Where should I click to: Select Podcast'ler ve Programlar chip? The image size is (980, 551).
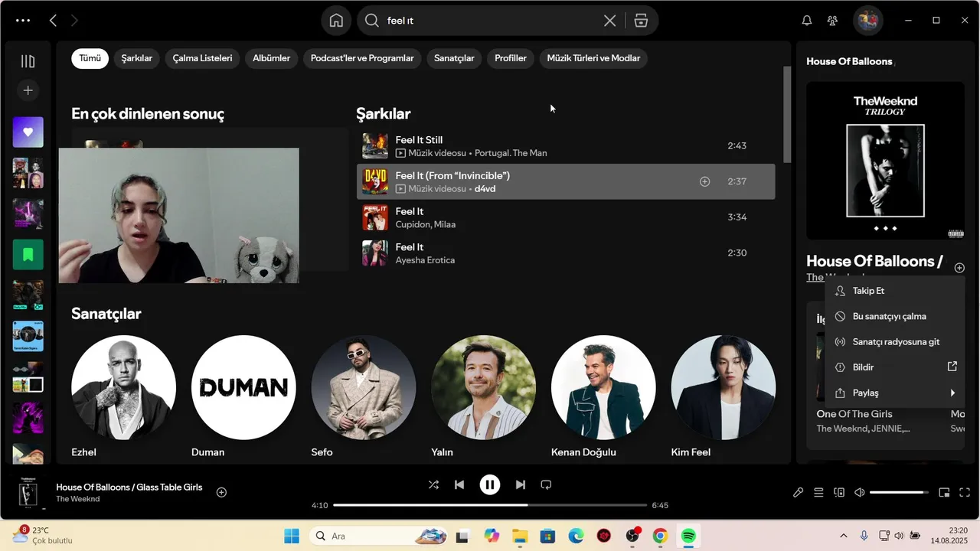(x=362, y=58)
